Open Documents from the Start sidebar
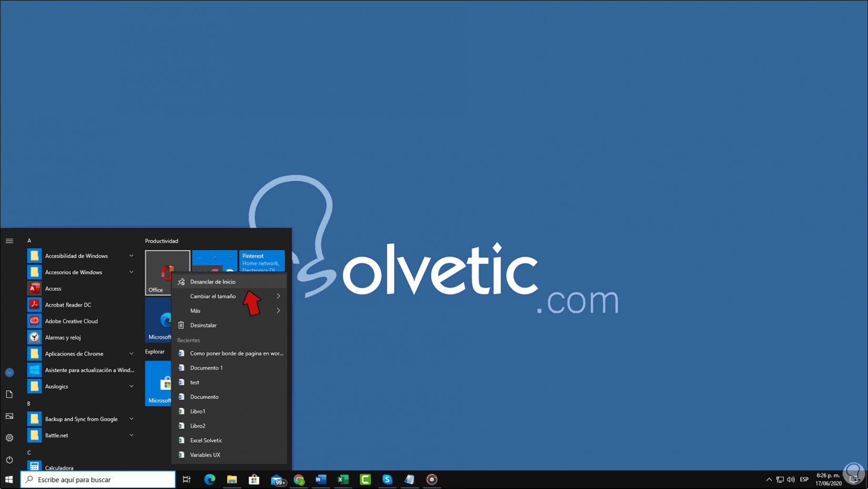The height and width of the screenshot is (489, 868). 9,394
